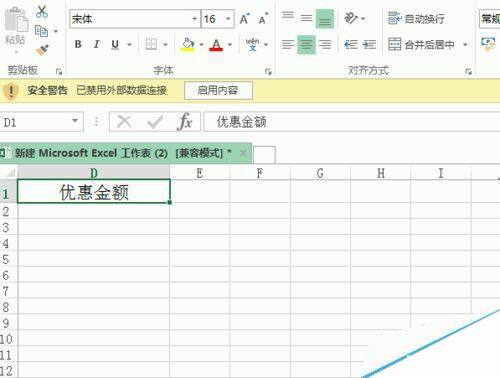Click the Increase Font Size icon
The image size is (500, 378).
click(245, 19)
